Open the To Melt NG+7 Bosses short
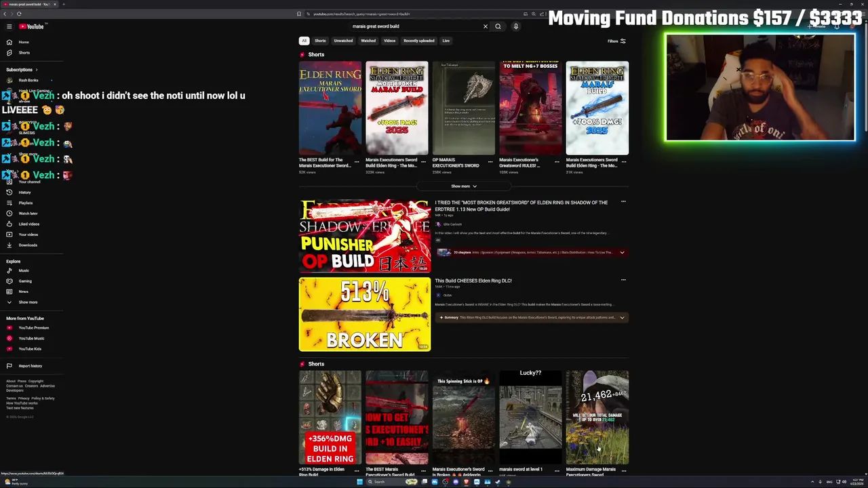The width and height of the screenshot is (868, 488). pyautogui.click(x=530, y=108)
